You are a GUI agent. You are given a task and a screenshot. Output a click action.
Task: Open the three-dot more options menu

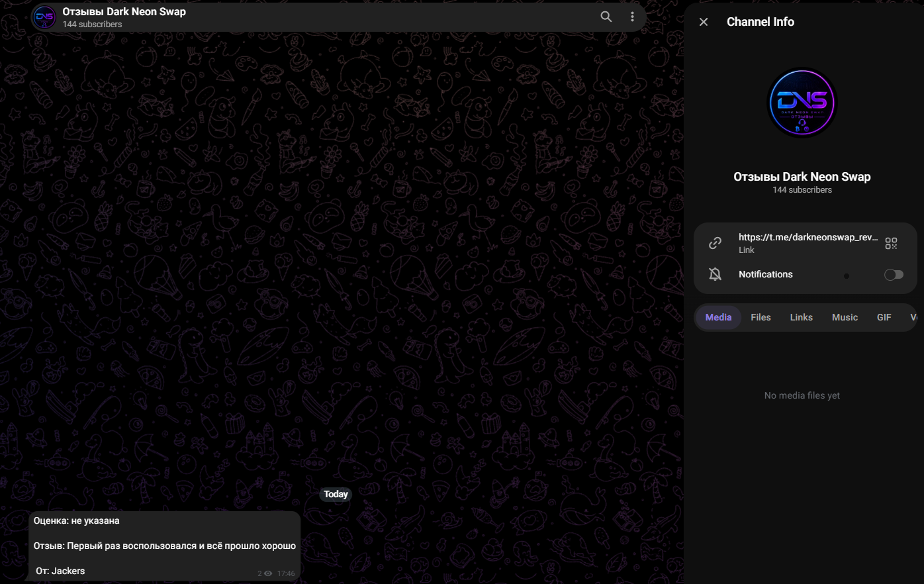(x=632, y=17)
